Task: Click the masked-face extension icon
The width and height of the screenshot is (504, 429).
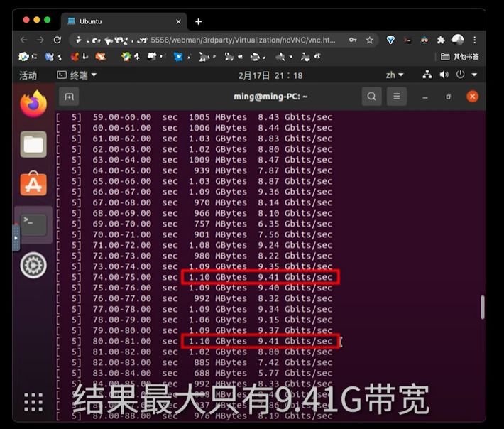Action: point(424,40)
